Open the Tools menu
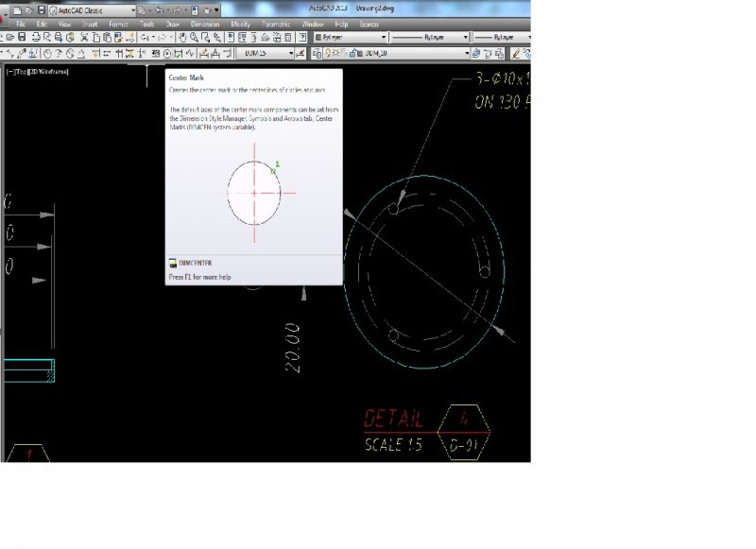The height and width of the screenshot is (549, 756). (x=146, y=25)
